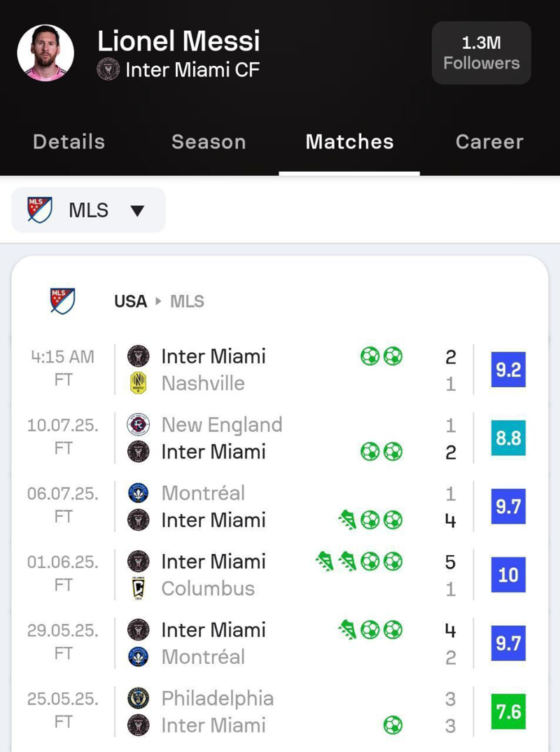Click Lionel Messi's profile photo
Viewport: 560px width, 752px height.
pos(45,53)
